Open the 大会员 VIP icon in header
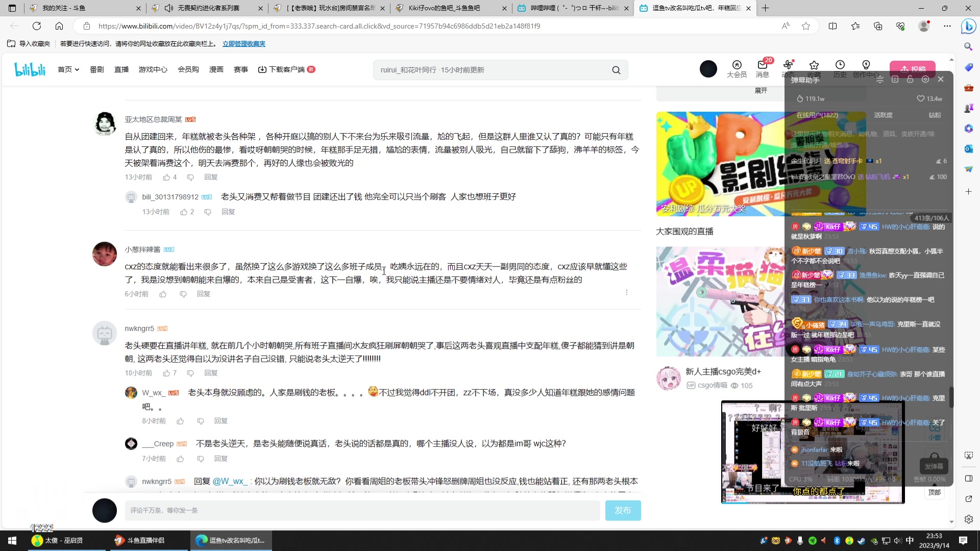 pos(737,69)
